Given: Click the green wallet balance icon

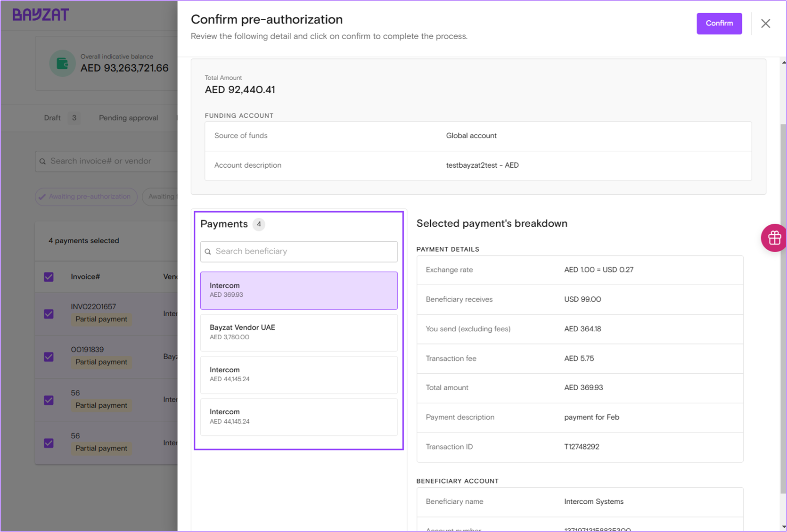Looking at the screenshot, I should [x=62, y=63].
